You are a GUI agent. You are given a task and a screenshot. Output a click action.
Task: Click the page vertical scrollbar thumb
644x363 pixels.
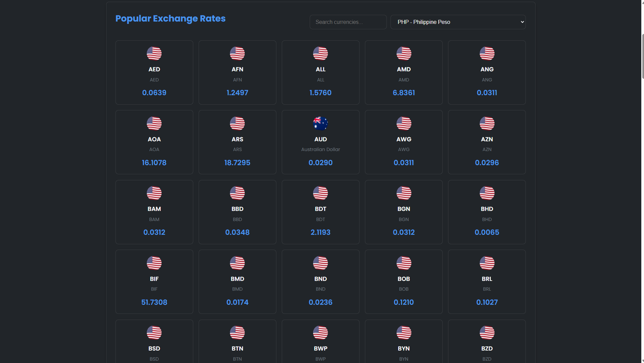point(642,57)
